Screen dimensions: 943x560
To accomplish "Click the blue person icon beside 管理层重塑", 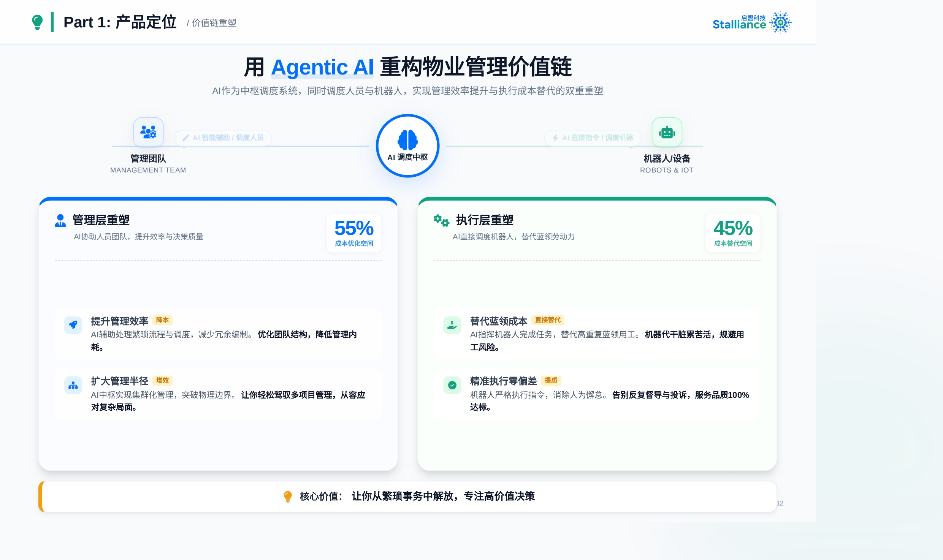I will pyautogui.click(x=60, y=220).
